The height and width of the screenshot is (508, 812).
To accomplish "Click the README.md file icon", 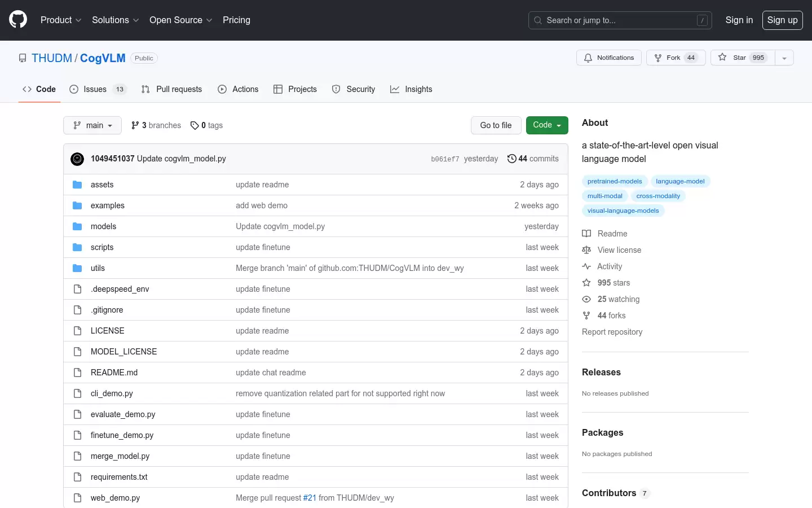I will pyautogui.click(x=77, y=373).
